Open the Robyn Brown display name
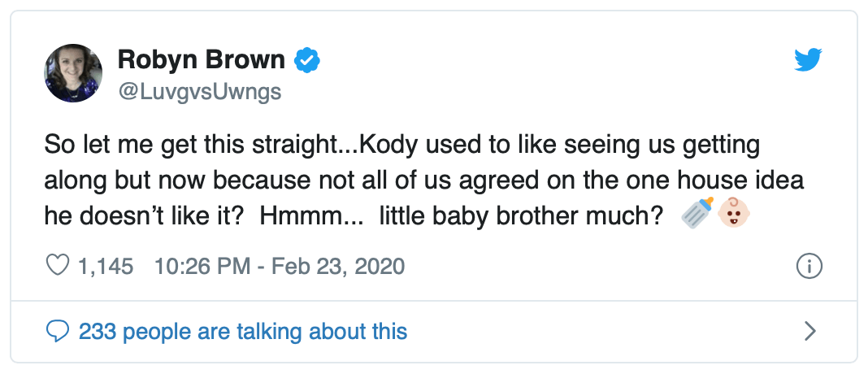 tap(202, 60)
